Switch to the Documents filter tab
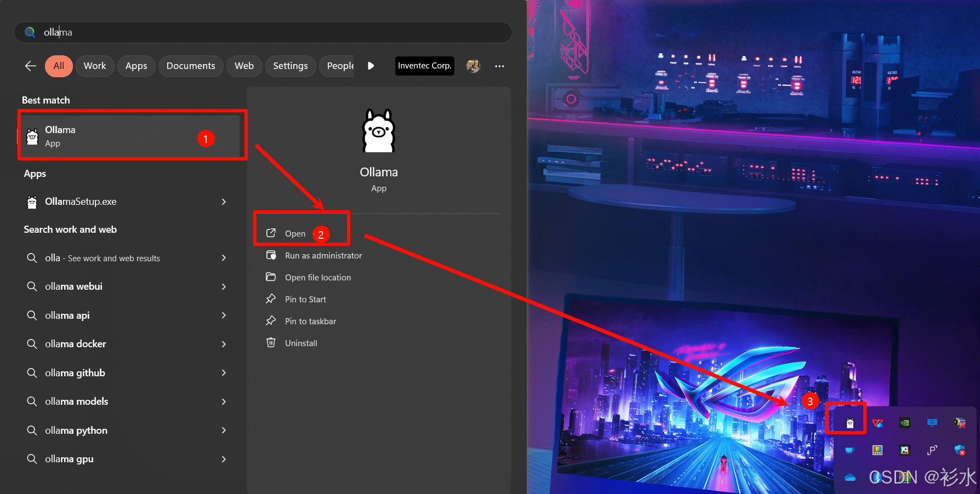The image size is (980, 494). click(191, 66)
